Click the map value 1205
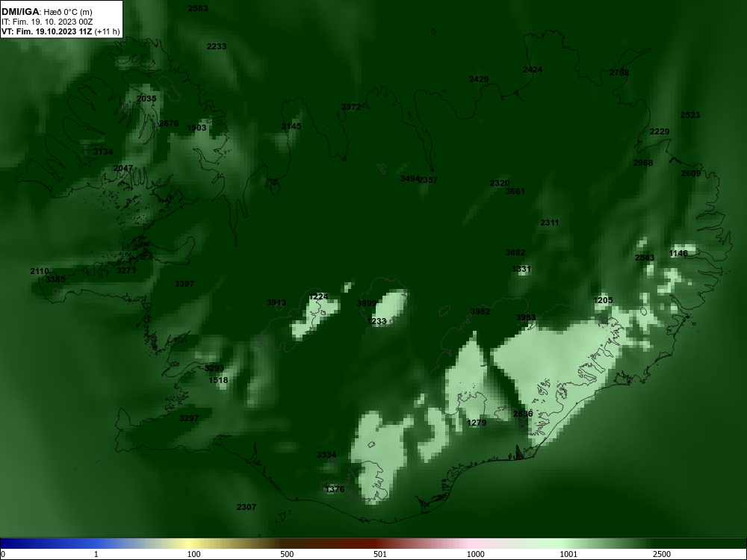 pyautogui.click(x=603, y=300)
